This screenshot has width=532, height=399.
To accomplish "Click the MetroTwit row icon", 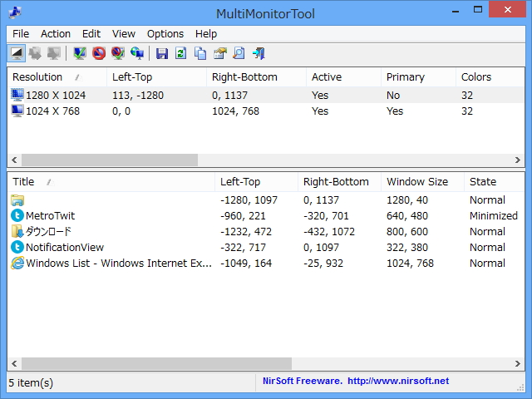I will click(x=17, y=216).
